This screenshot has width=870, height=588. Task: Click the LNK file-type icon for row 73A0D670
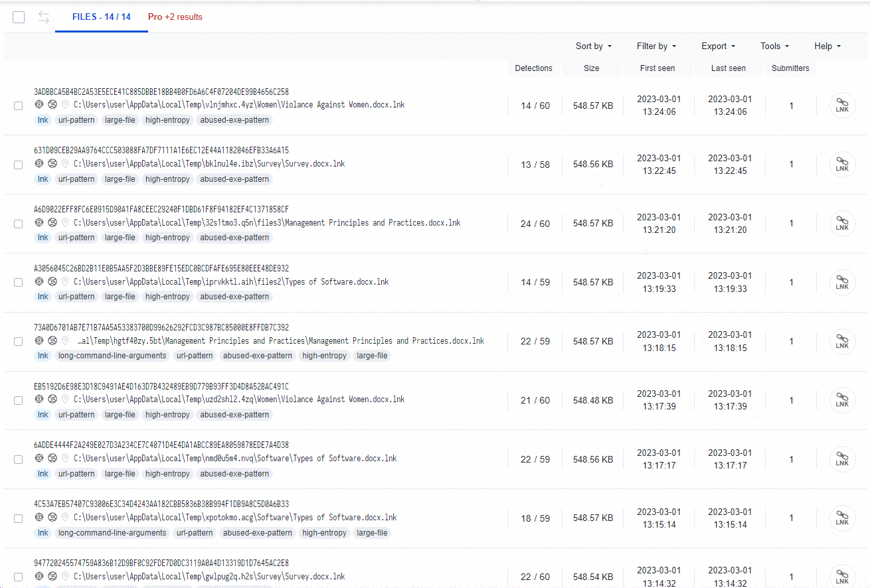(x=842, y=341)
